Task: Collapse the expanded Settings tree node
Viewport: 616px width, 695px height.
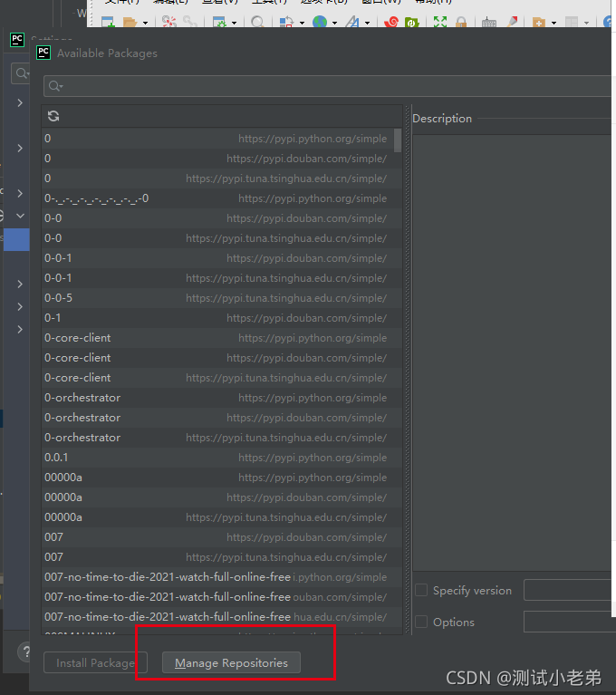Action: (20, 216)
